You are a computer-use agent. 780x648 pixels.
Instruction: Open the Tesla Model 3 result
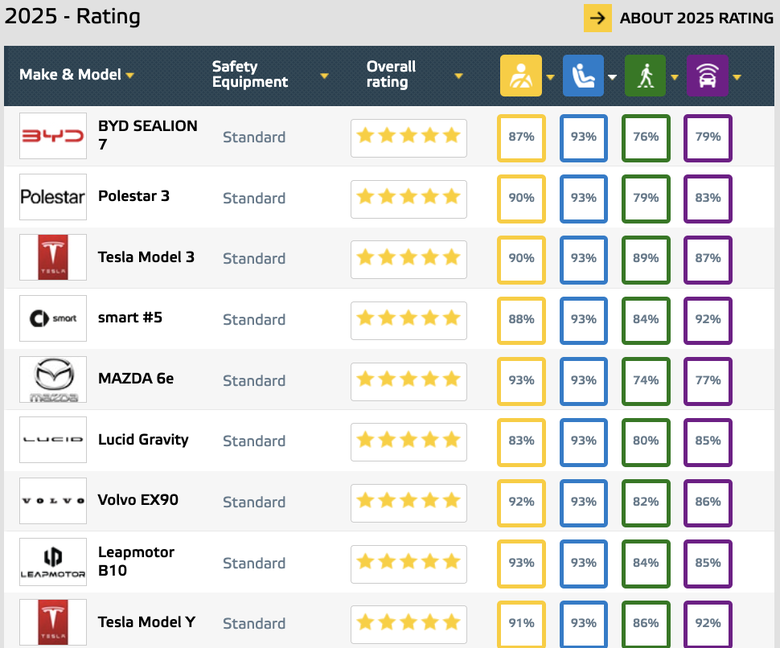tap(146, 257)
